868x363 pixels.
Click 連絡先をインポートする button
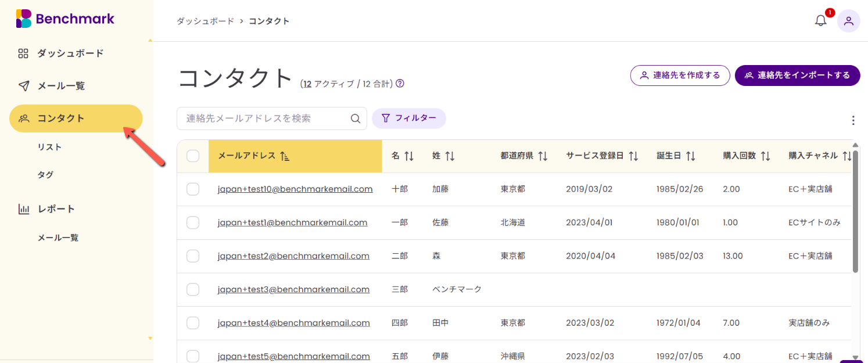798,76
